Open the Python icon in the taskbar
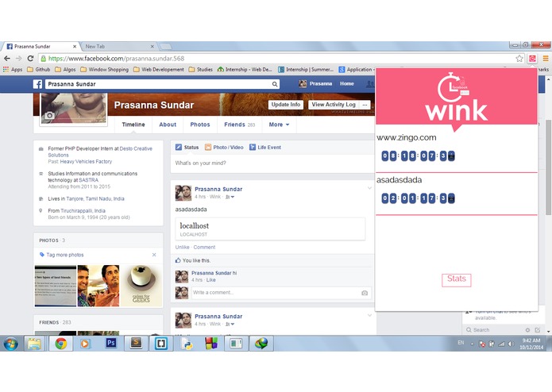 point(187,344)
